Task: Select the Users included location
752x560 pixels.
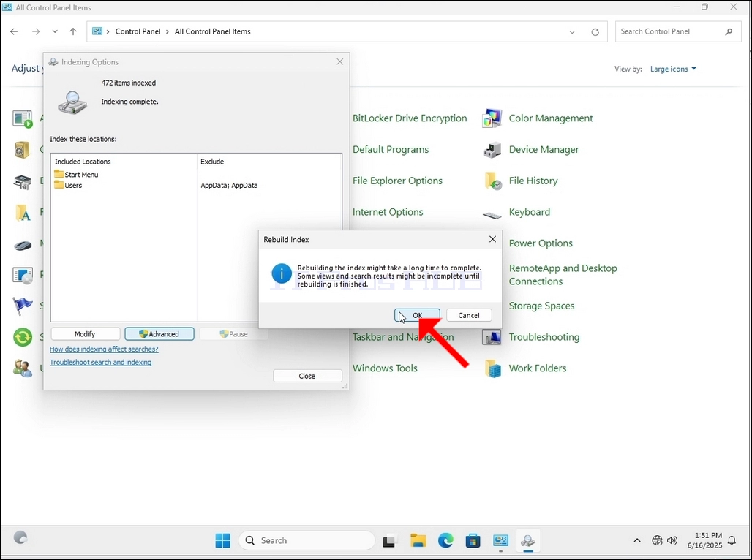Action: tap(68, 185)
